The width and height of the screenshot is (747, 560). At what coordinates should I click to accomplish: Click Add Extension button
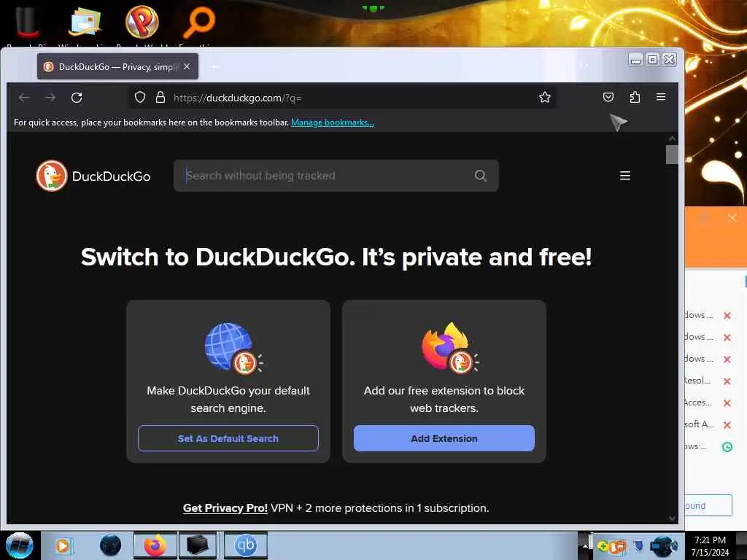coord(444,438)
